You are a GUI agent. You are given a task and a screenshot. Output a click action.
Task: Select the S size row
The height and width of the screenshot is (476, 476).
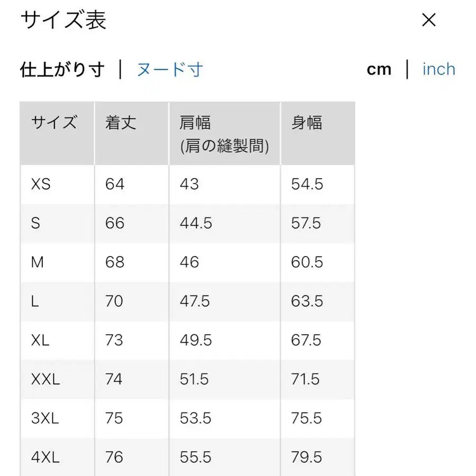point(35,223)
